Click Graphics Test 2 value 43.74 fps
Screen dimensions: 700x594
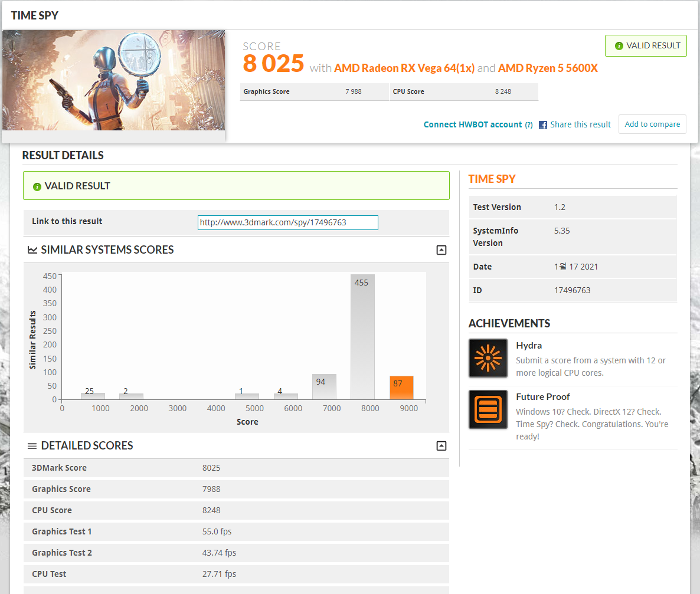[219, 553]
